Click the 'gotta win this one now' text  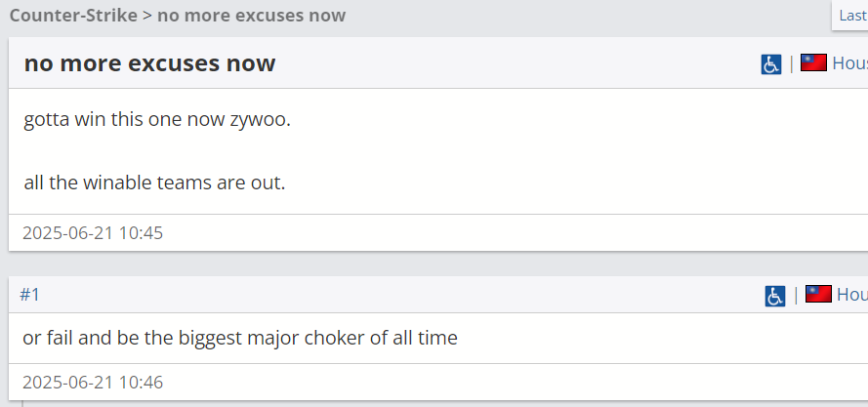pos(125,119)
